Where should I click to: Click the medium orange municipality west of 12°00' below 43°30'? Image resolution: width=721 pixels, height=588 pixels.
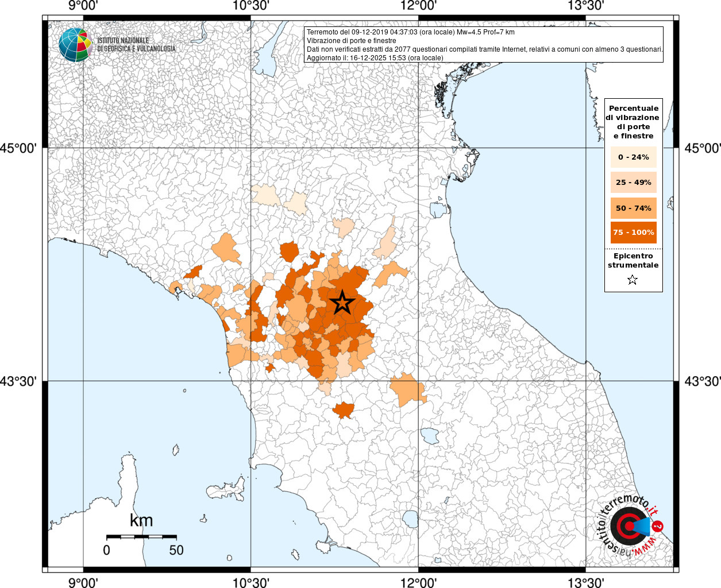click(x=408, y=389)
